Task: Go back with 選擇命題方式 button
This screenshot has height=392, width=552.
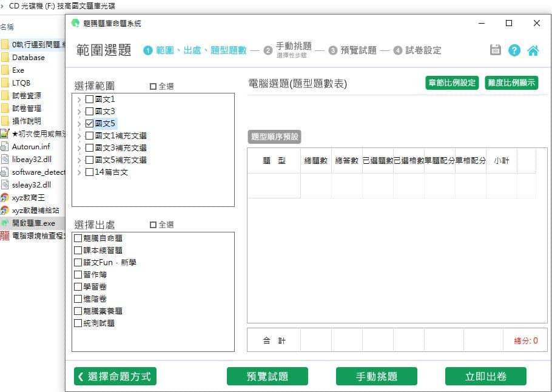Action: click(x=115, y=376)
